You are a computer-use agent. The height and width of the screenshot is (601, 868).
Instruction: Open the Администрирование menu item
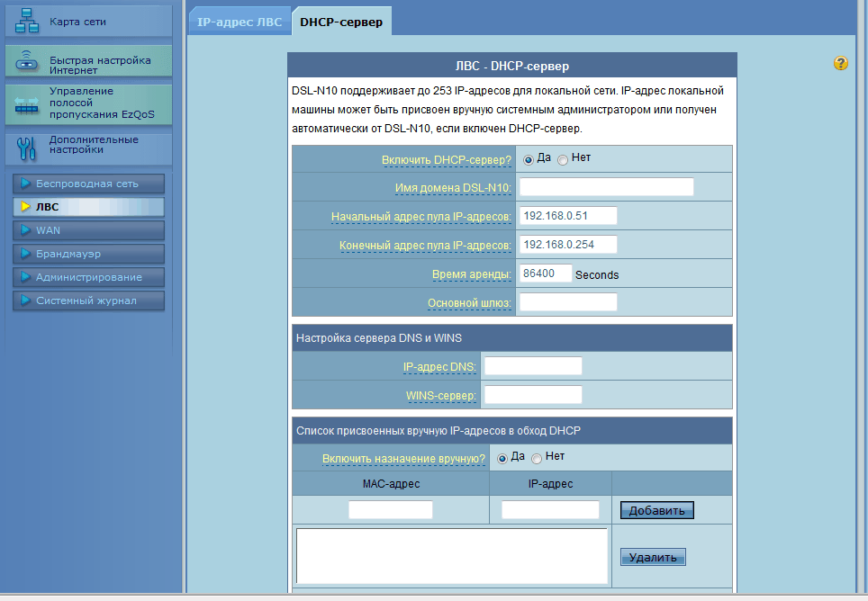[88, 277]
